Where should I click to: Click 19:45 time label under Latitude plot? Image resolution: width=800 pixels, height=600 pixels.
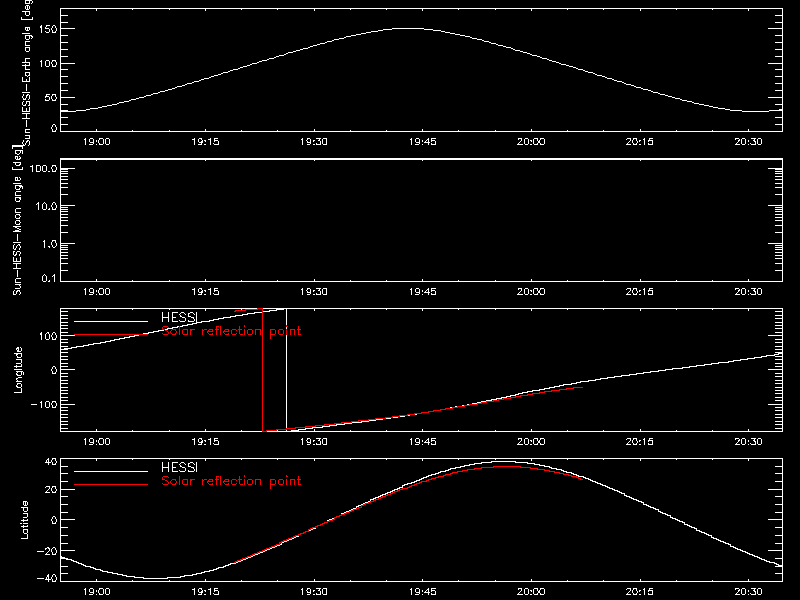422,592
